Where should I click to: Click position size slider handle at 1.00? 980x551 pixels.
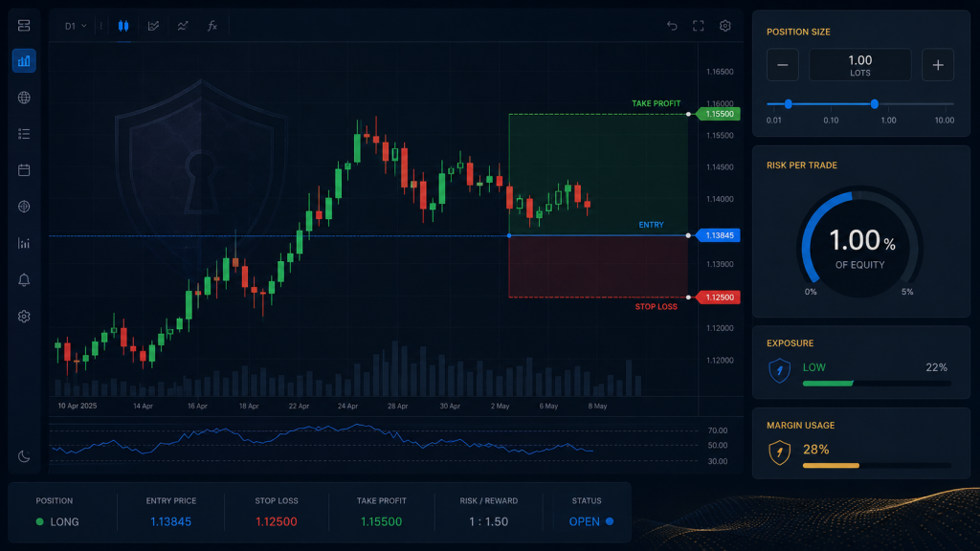point(875,104)
